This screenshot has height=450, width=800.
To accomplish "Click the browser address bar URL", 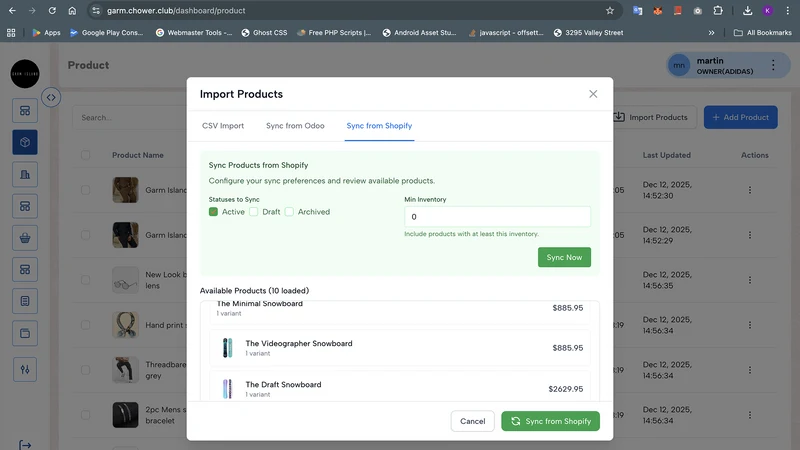I will pyautogui.click(x=176, y=10).
